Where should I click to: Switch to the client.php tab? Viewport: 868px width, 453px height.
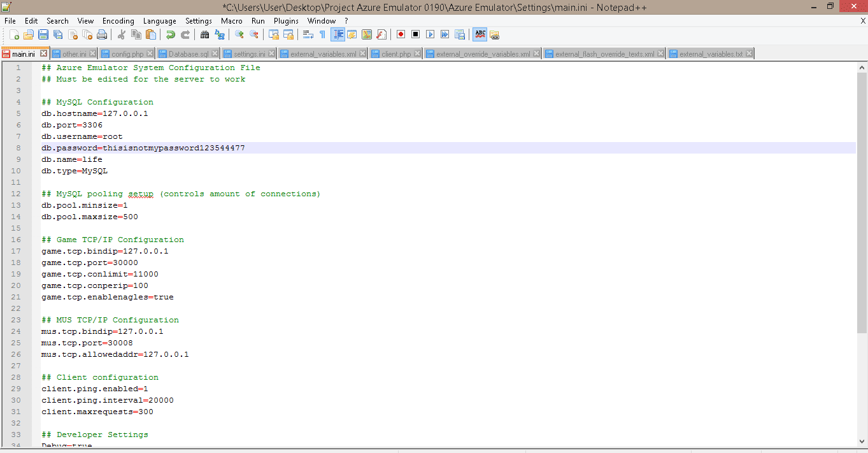click(x=396, y=54)
